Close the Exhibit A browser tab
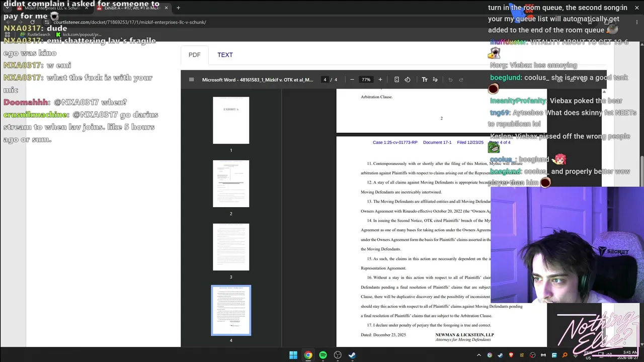The image size is (644, 362). click(166, 8)
